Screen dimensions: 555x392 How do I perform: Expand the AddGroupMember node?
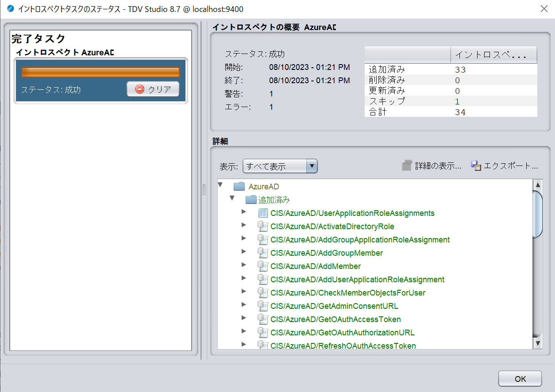[x=244, y=251]
